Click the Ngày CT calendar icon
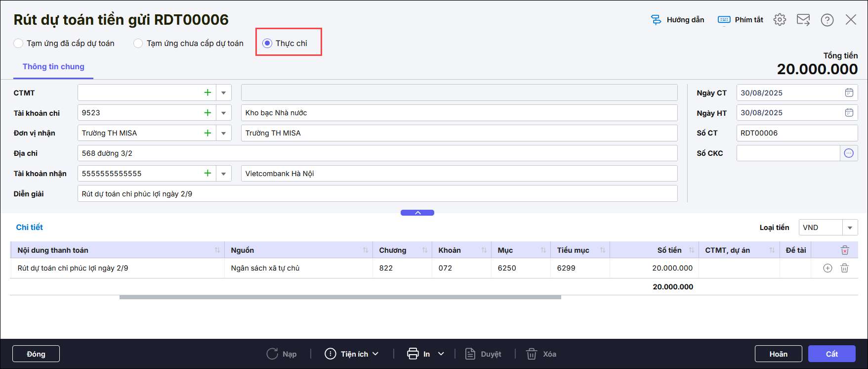This screenshot has height=369, width=868. (849, 92)
